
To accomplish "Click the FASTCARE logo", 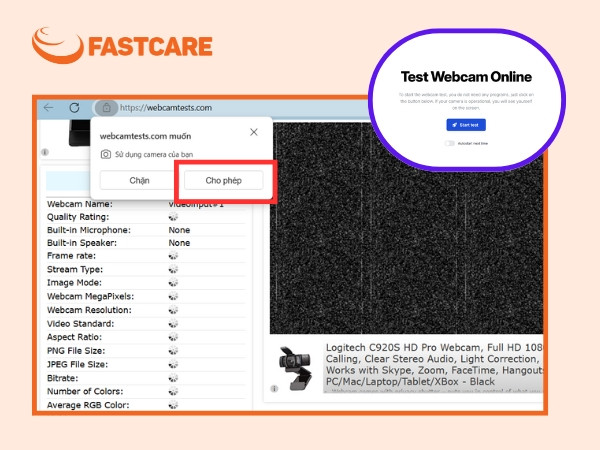I will click(x=122, y=45).
